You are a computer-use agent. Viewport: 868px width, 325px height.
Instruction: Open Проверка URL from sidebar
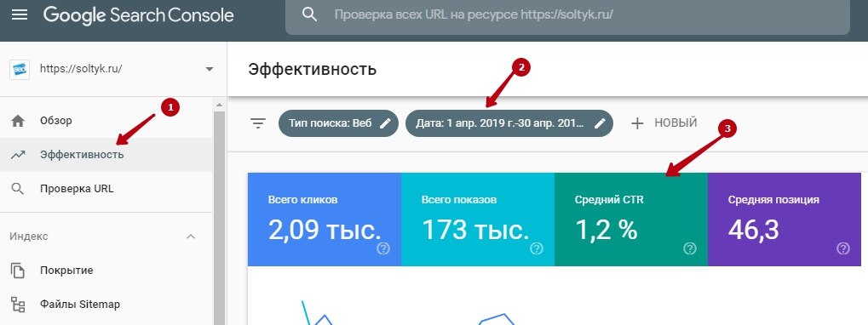tap(106, 189)
